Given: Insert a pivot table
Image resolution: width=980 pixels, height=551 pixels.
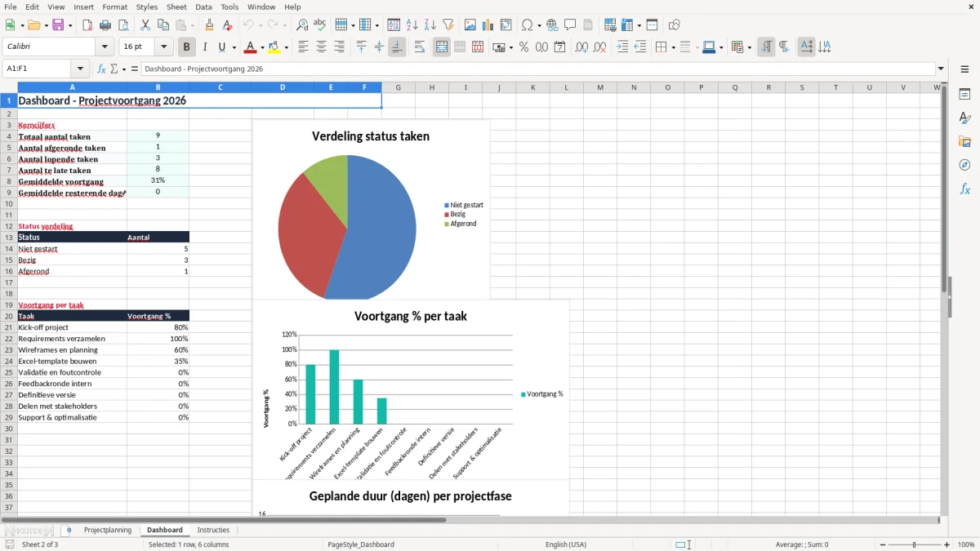Looking at the screenshot, I should [506, 25].
